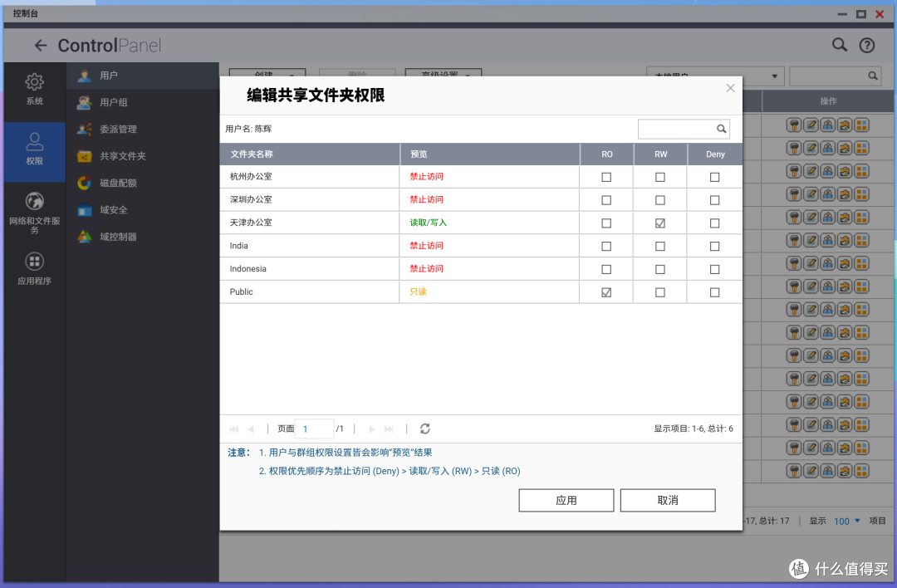Enable RW for India folder
The height and width of the screenshot is (588, 897).
[x=660, y=247]
